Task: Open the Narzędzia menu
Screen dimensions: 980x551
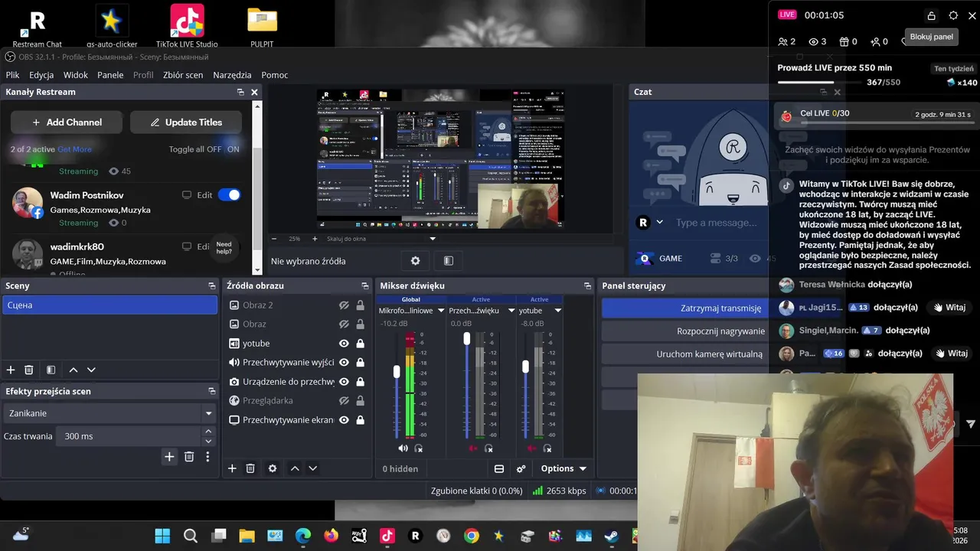Action: 232,75
